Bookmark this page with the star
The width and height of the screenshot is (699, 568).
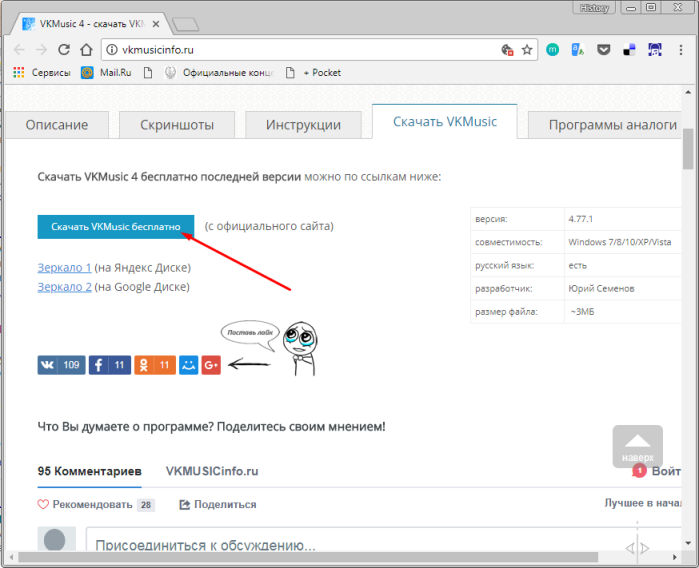pyautogui.click(x=527, y=49)
